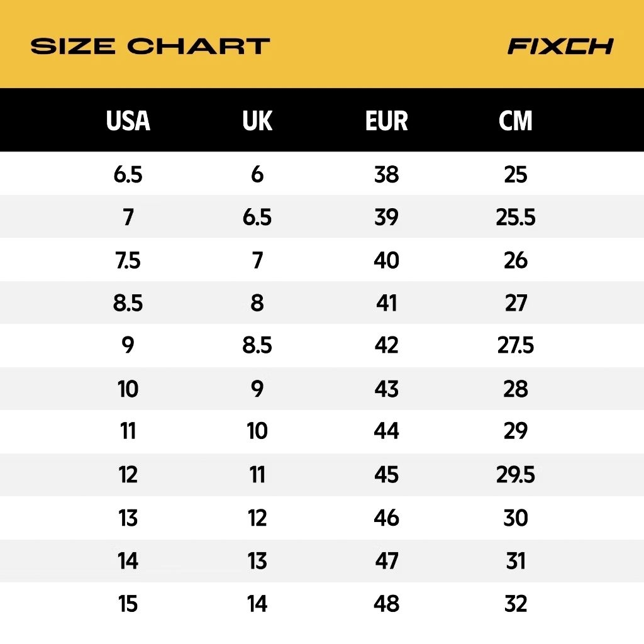The image size is (644, 644).
Task: Click the 32 CM measurement
Action: pos(516,604)
